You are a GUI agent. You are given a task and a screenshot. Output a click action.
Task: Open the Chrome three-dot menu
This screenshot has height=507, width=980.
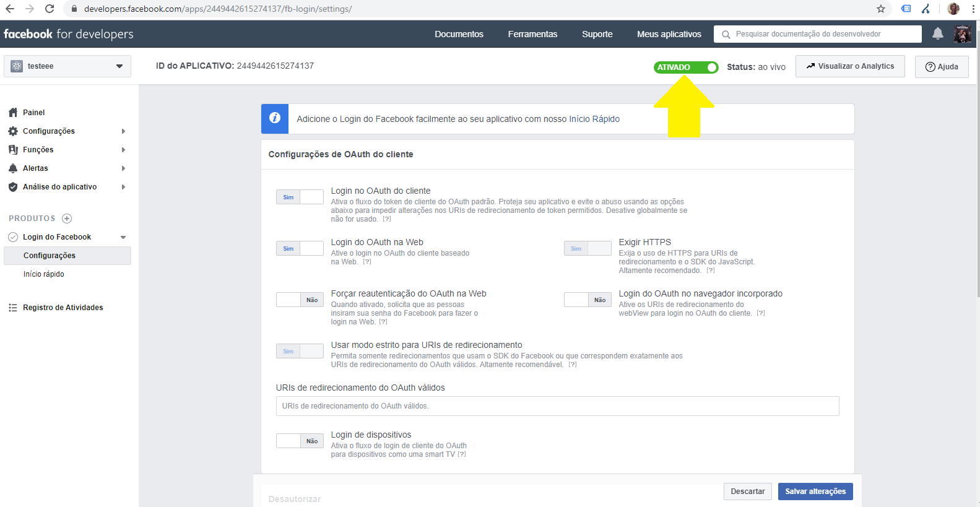(973, 9)
